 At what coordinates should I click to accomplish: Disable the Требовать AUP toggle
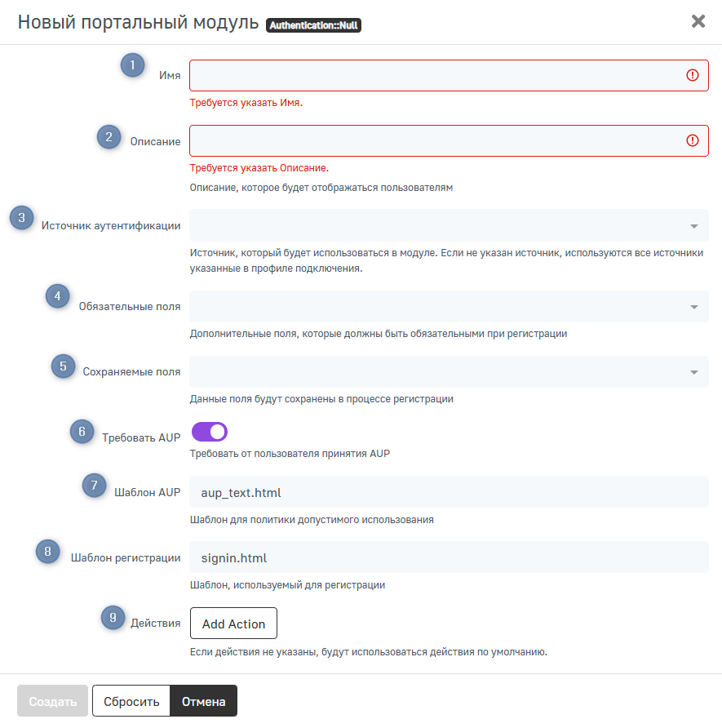click(x=210, y=432)
